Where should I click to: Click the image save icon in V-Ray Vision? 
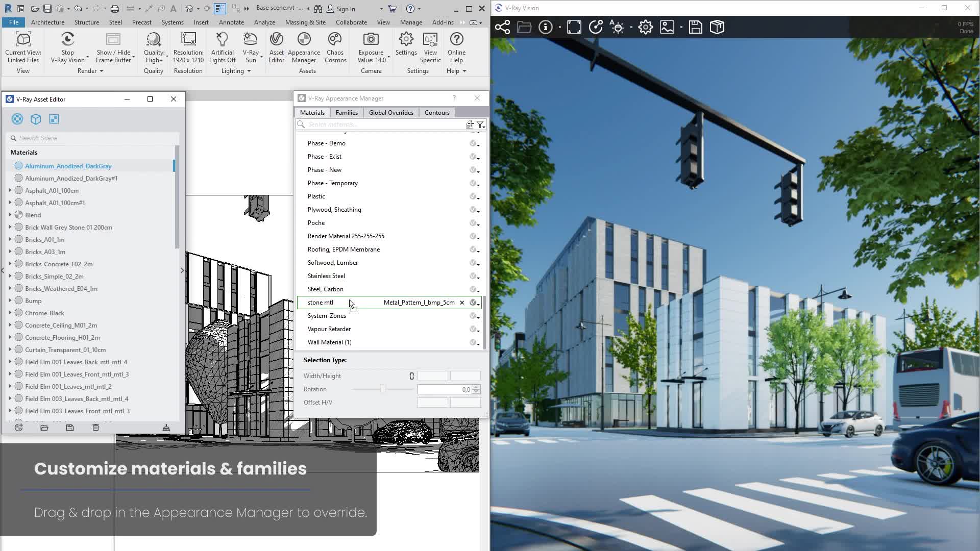click(x=667, y=27)
